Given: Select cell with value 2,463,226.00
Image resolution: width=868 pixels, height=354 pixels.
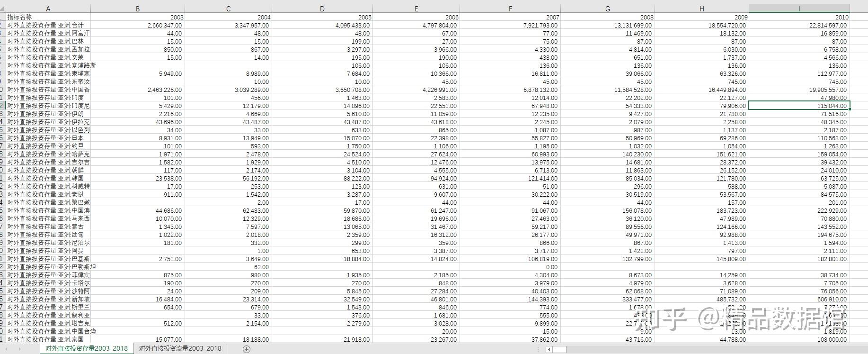Looking at the screenshot, I should (138, 90).
